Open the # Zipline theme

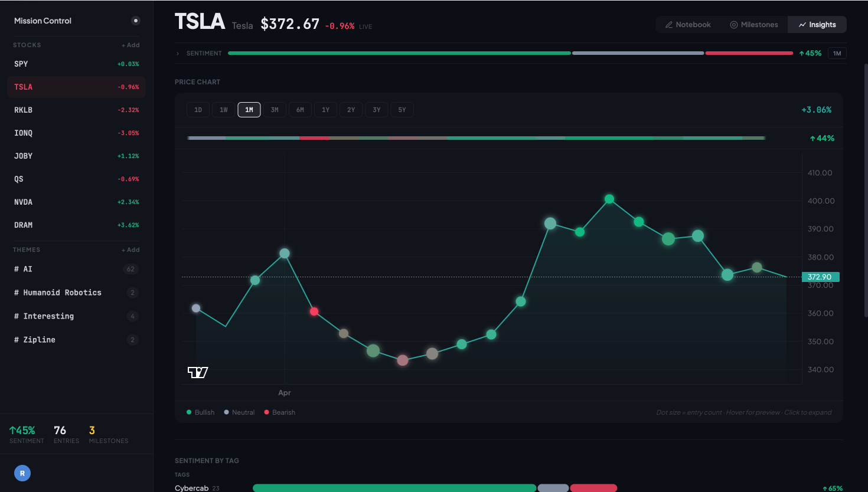(x=76, y=340)
